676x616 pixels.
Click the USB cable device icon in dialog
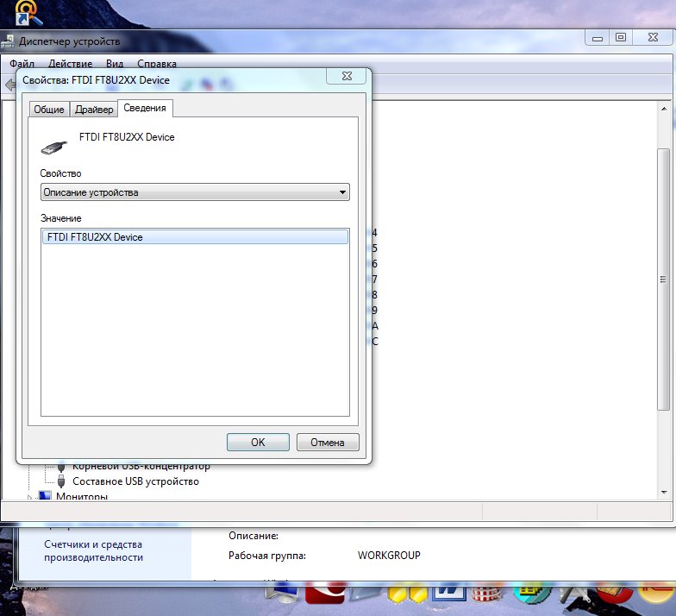[x=54, y=147]
